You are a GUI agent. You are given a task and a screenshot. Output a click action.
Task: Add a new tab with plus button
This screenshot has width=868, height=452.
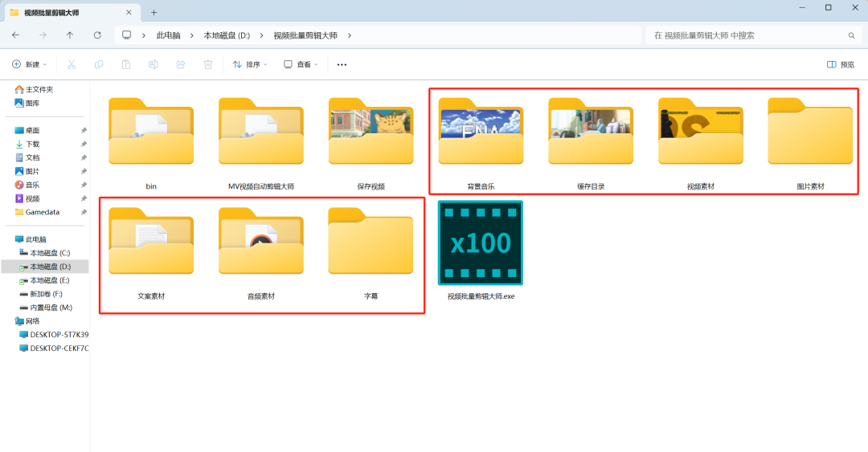tap(154, 12)
